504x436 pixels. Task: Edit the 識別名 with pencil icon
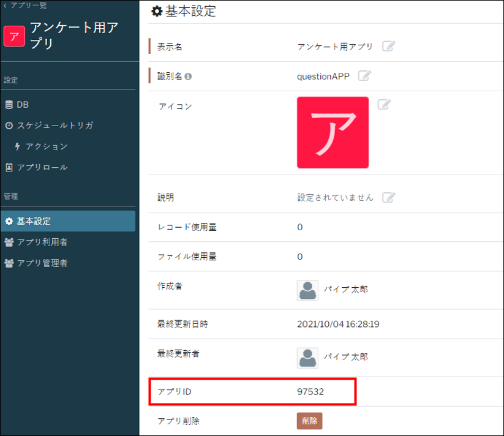point(364,76)
